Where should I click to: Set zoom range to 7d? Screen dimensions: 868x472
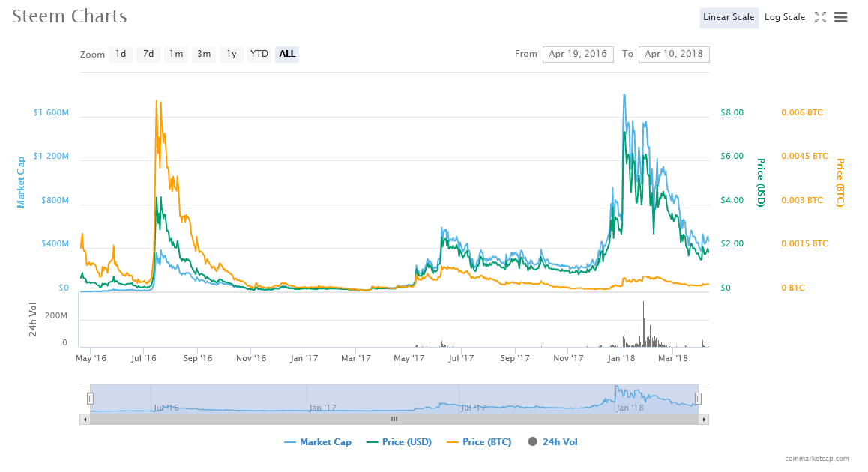pyautogui.click(x=148, y=54)
